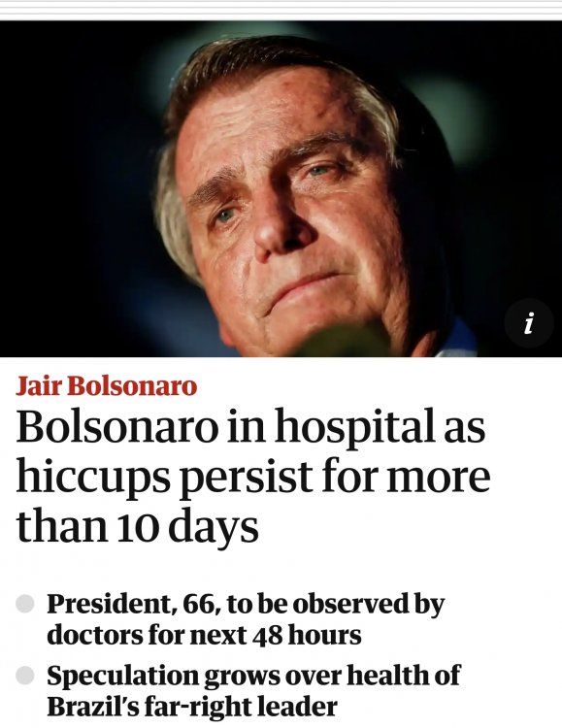Image resolution: width=562 pixels, height=728 pixels.
Task: Click headline line 'hiccups persist for more'
Action: (253, 478)
